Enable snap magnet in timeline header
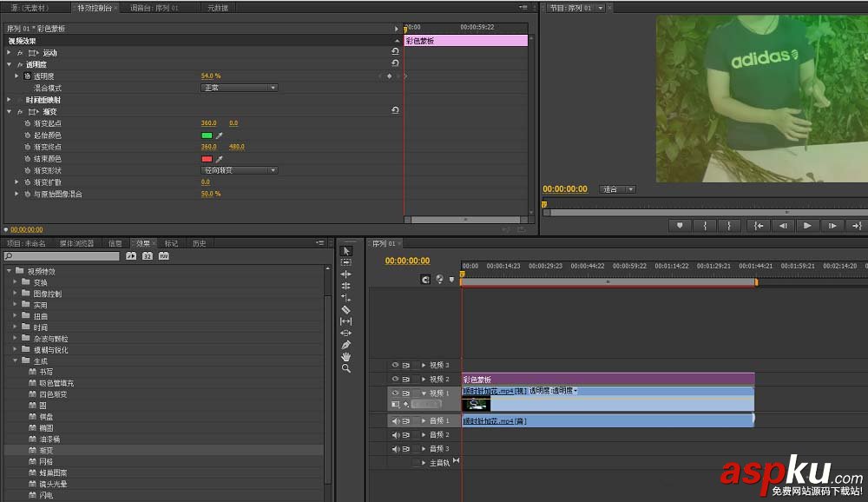 pos(425,280)
